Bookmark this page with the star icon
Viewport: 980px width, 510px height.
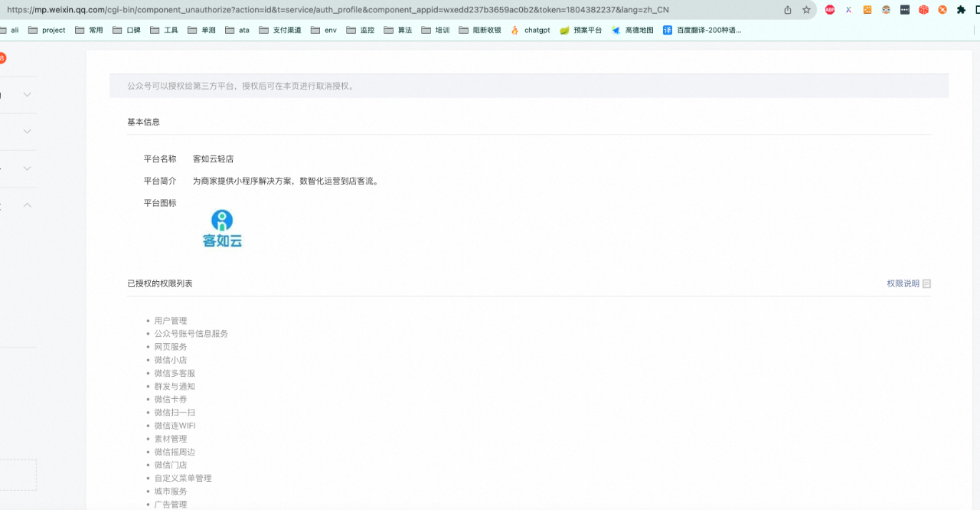tap(806, 10)
